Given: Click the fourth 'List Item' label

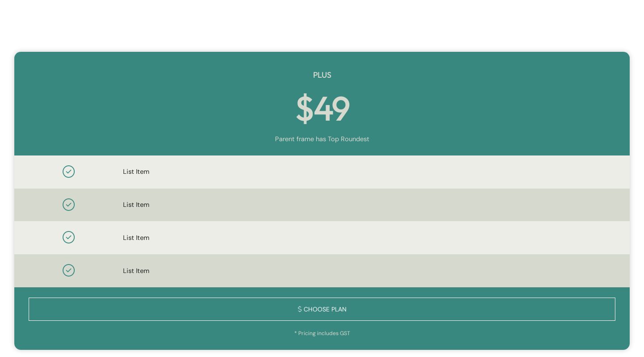Looking at the screenshot, I should (x=136, y=271).
